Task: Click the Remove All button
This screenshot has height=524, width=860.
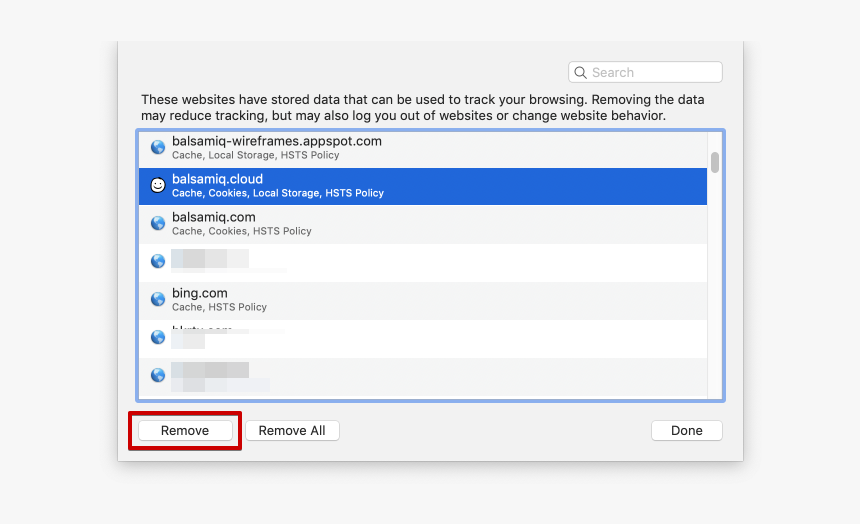Action: pyautogui.click(x=292, y=431)
